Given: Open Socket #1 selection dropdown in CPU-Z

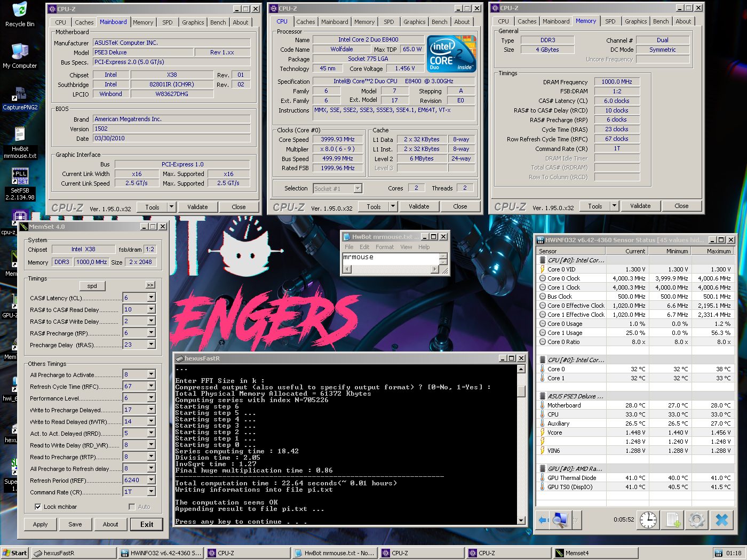Looking at the screenshot, I should [x=358, y=188].
